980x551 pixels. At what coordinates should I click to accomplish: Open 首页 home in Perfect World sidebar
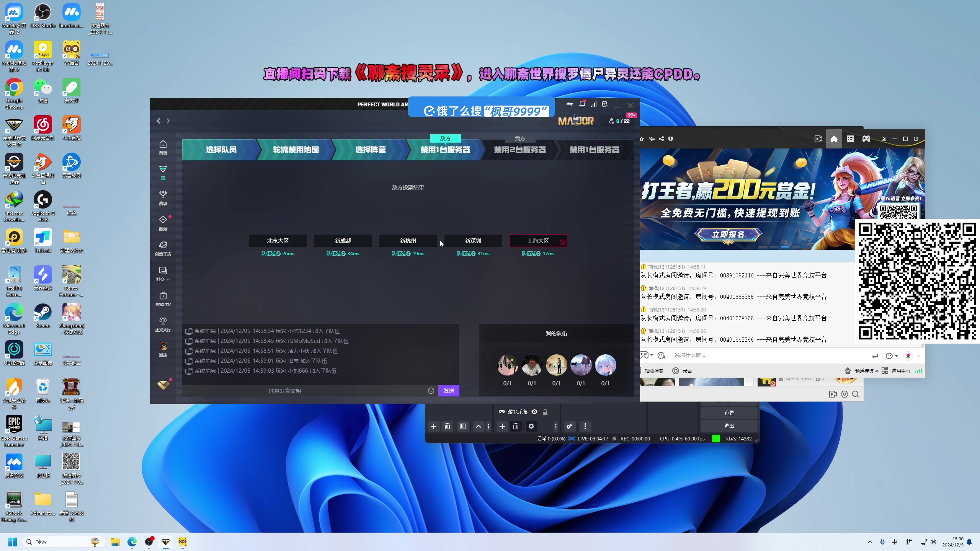pyautogui.click(x=163, y=147)
